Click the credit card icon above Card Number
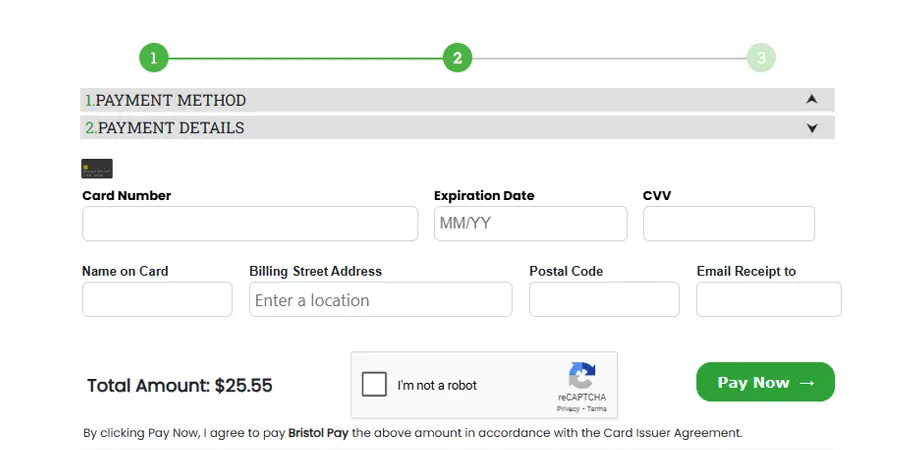Image resolution: width=900 pixels, height=450 pixels. click(x=97, y=169)
